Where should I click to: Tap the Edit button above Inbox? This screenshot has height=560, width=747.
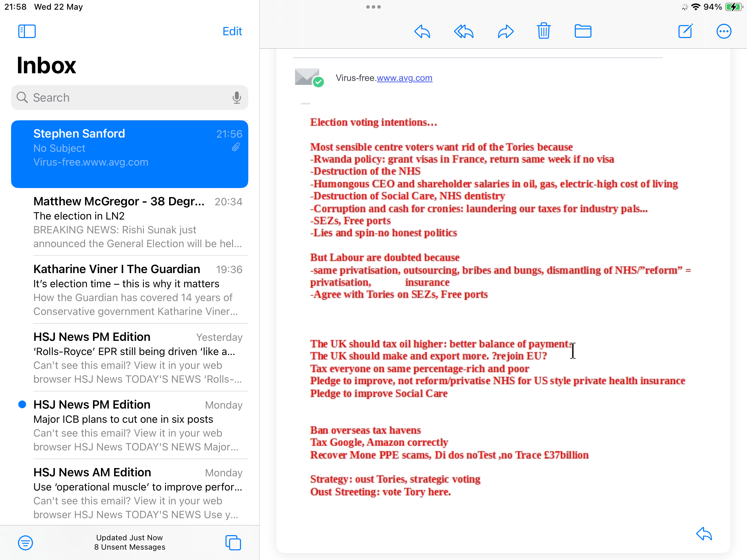(232, 31)
